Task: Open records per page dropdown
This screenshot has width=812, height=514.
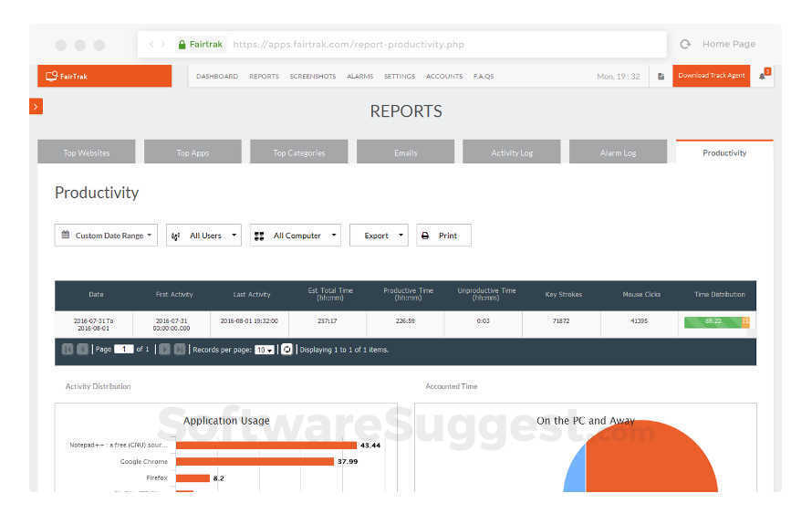Action: pyautogui.click(x=264, y=351)
